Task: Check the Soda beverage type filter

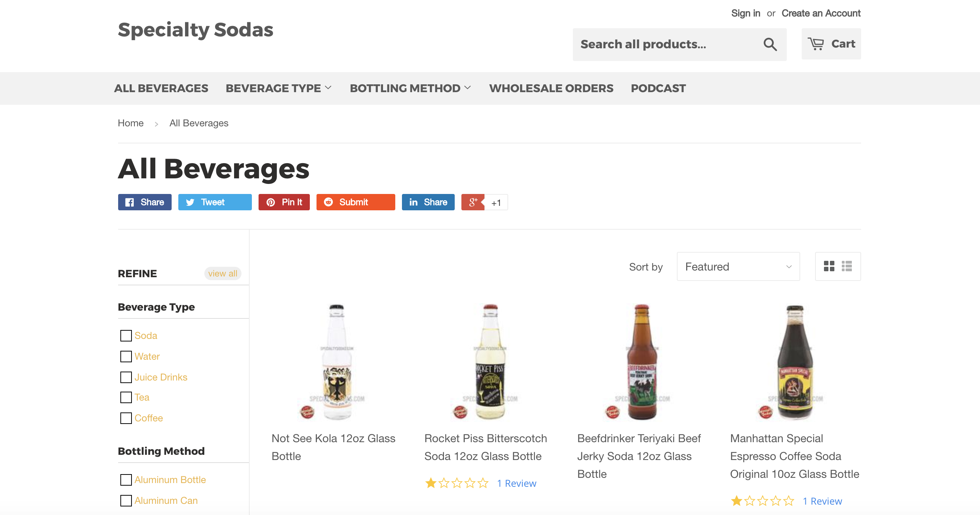Action: point(126,336)
